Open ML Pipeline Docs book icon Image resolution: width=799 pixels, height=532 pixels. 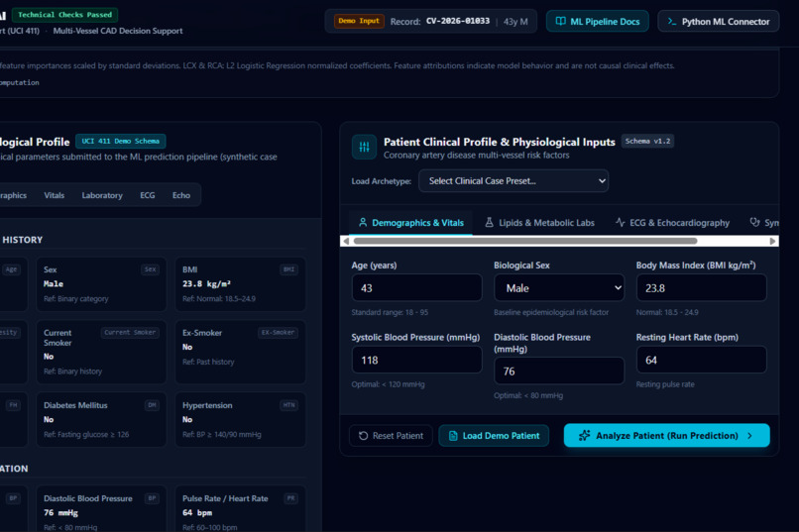[560, 22]
